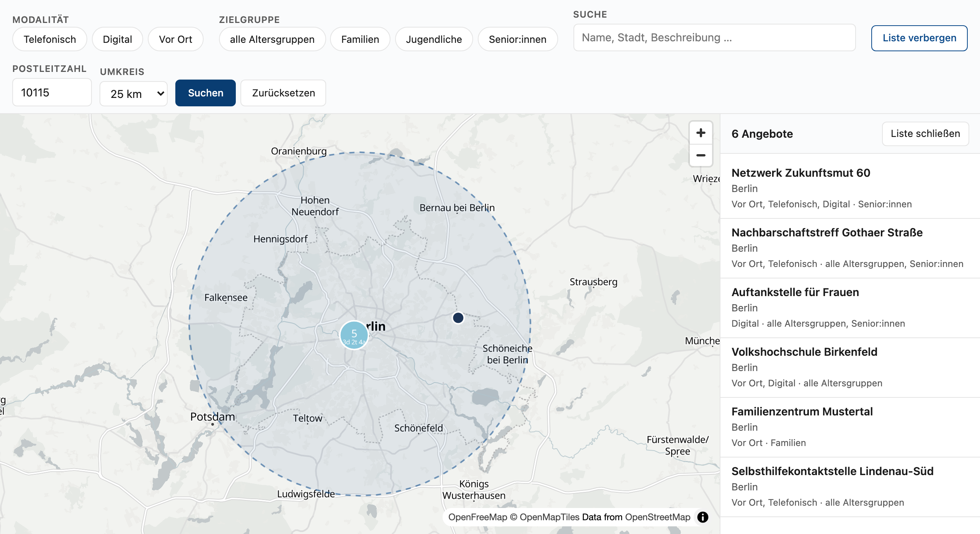
Task: Click the Liste schließen button
Action: point(925,133)
